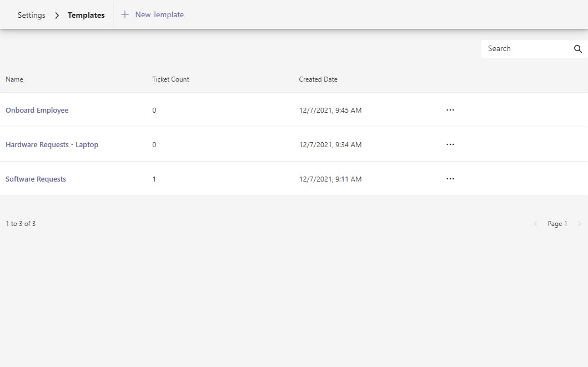The height and width of the screenshot is (367, 588).
Task: Open the Hardware Requests - Laptop template
Action: (x=52, y=144)
